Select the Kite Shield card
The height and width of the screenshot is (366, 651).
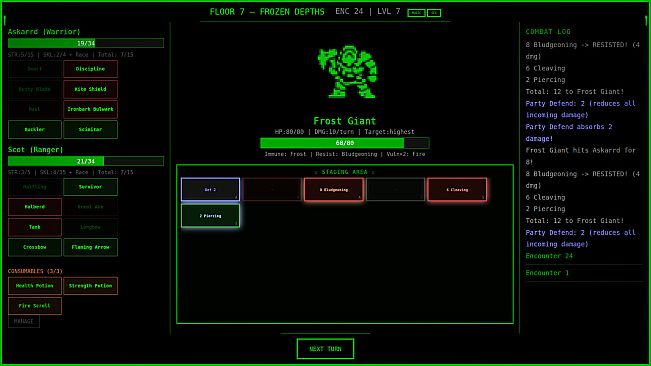coord(91,89)
